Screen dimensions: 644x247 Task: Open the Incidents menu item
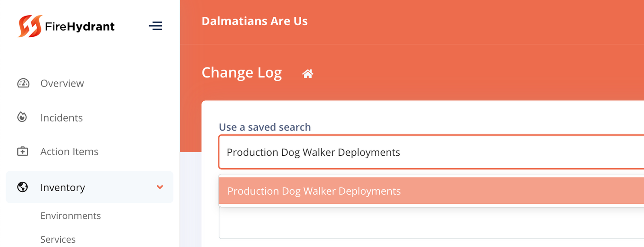pyautogui.click(x=62, y=118)
